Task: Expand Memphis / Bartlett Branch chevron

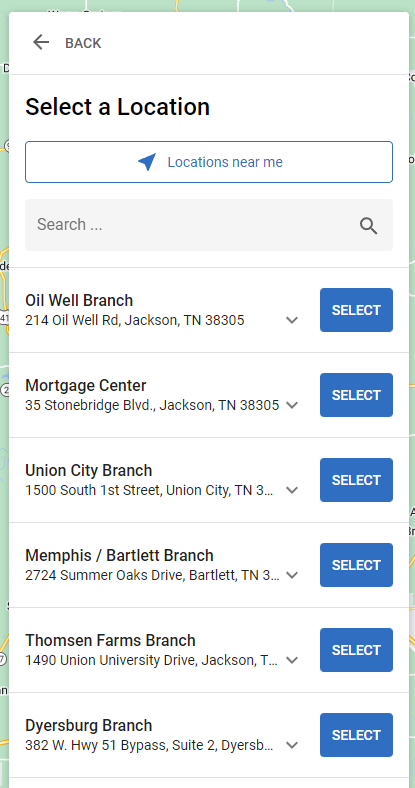Action: coord(292,575)
